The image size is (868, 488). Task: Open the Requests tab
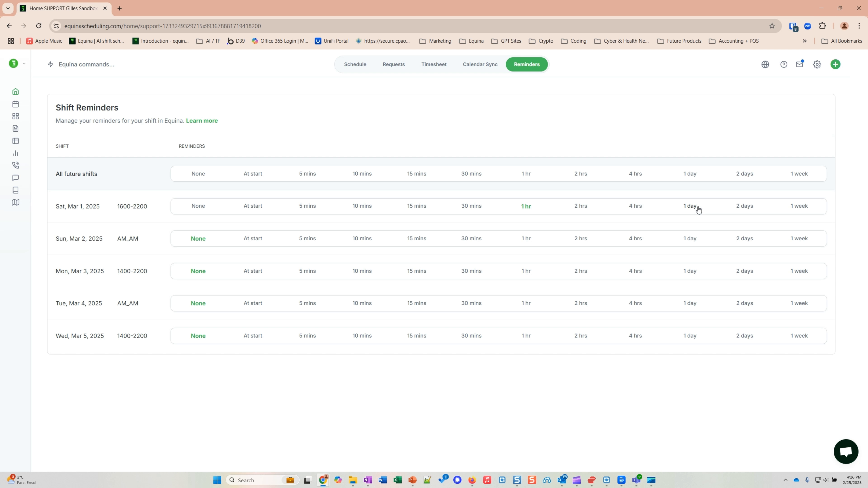[394, 64]
